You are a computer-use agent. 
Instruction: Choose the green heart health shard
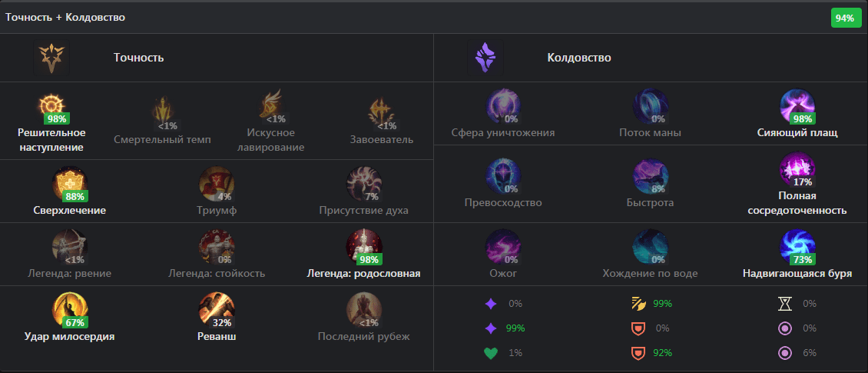point(491,353)
